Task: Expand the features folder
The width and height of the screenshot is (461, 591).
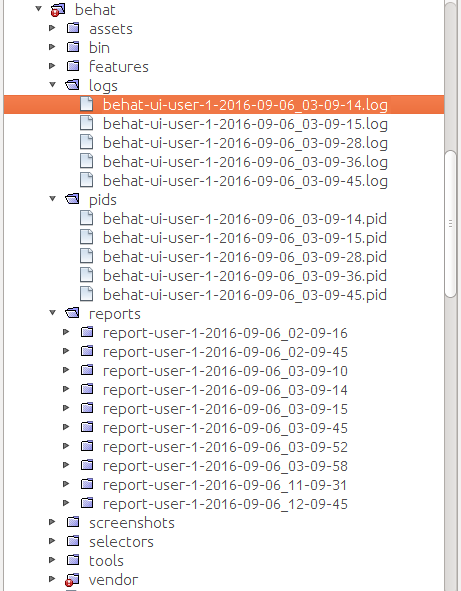Action: pos(52,66)
